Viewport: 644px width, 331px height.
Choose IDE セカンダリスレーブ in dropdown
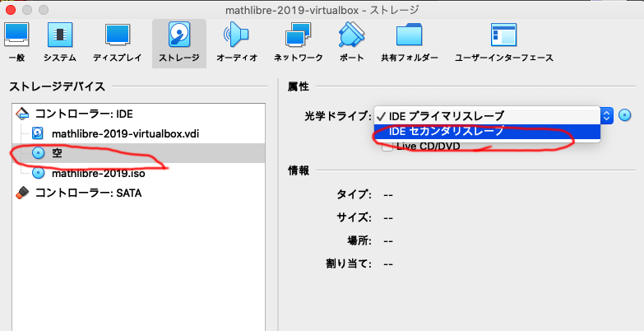coord(487,131)
